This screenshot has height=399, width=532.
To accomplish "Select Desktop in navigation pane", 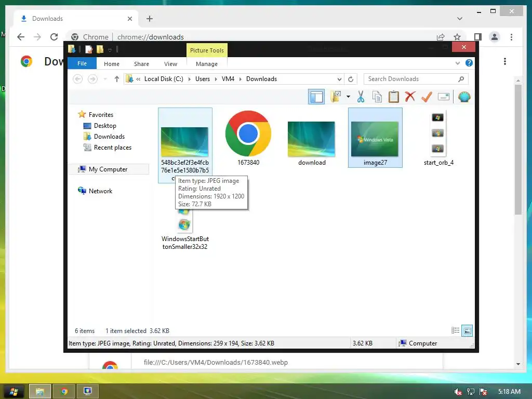I will coord(105,126).
